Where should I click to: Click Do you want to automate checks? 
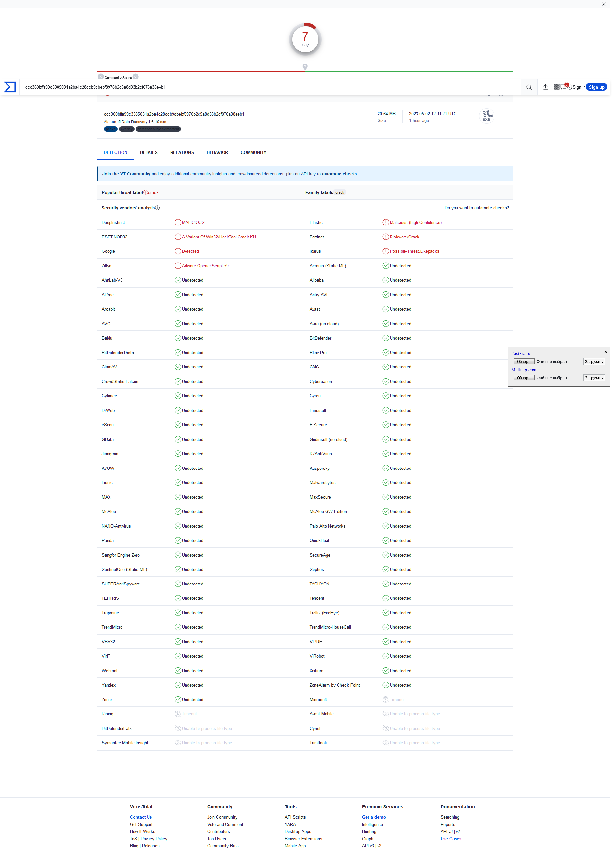click(477, 208)
